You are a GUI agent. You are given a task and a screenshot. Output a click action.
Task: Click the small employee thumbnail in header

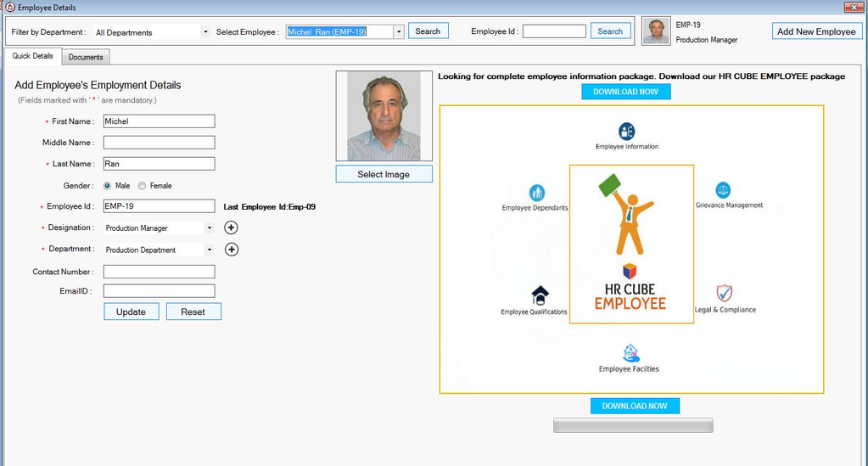click(x=656, y=31)
